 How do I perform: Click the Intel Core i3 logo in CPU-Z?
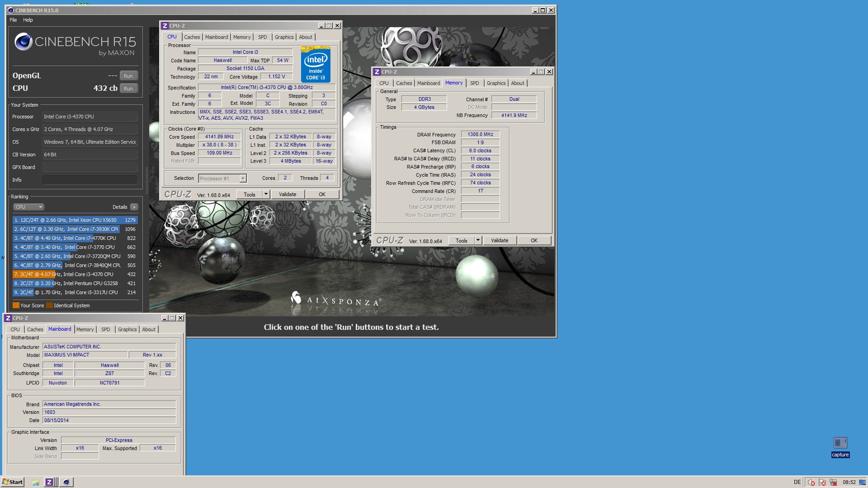pos(316,64)
